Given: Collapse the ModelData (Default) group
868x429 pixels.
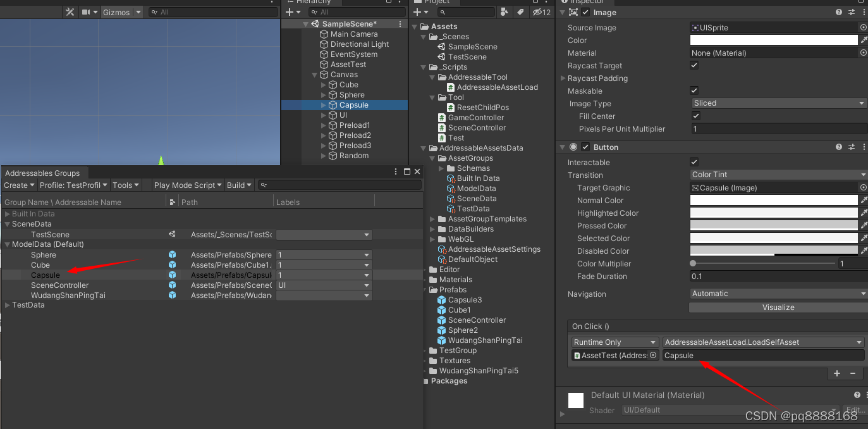Looking at the screenshot, I should click(x=8, y=244).
